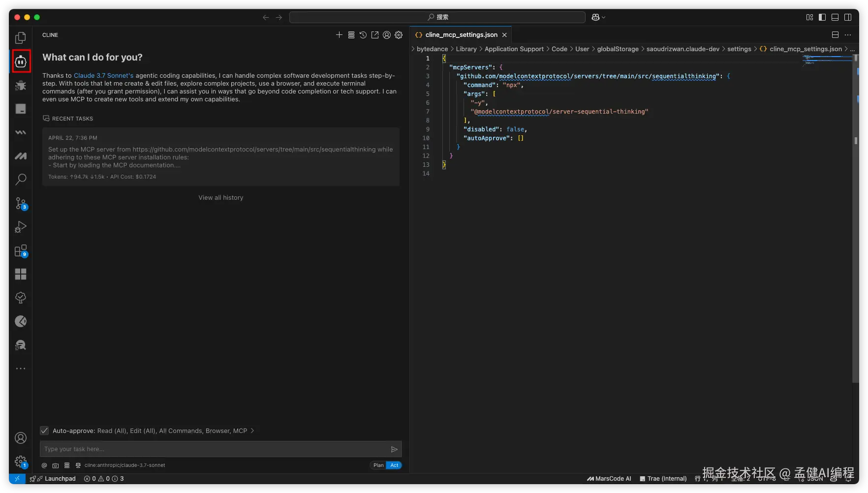Add an image using the camera icon
The width and height of the screenshot is (868, 493).
[x=56, y=465]
